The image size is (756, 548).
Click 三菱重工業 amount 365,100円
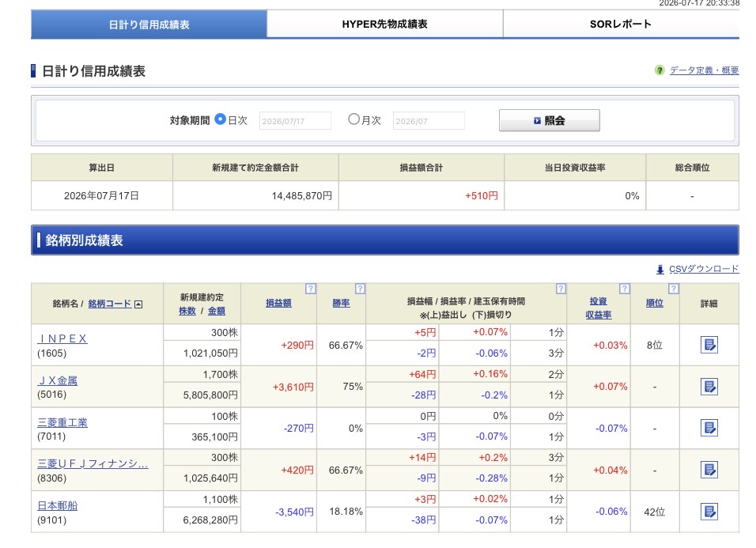coord(214,437)
